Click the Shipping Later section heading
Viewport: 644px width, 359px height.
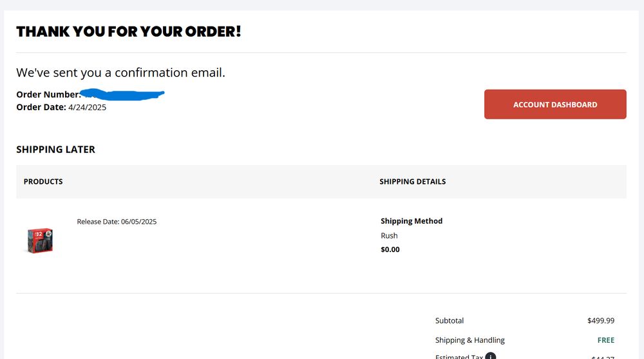click(x=55, y=150)
